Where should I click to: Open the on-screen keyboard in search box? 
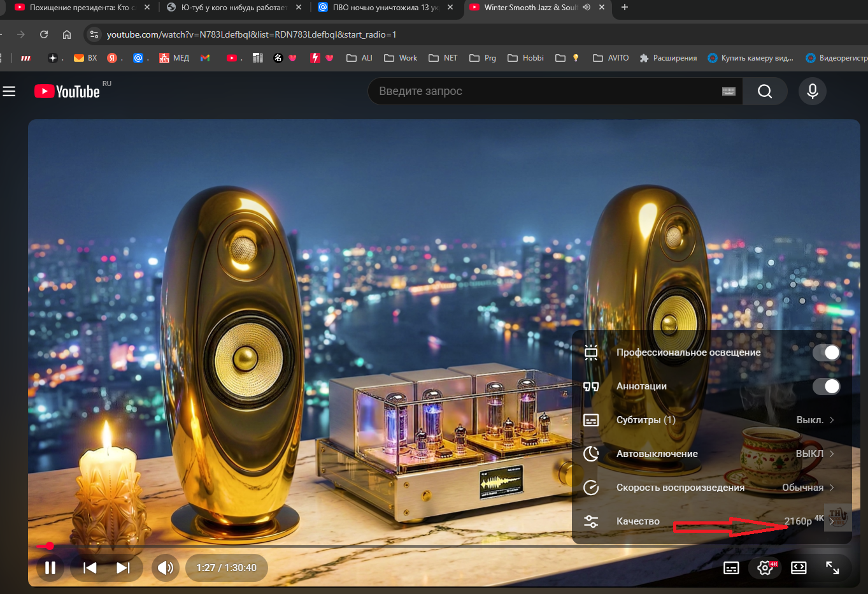pos(729,92)
